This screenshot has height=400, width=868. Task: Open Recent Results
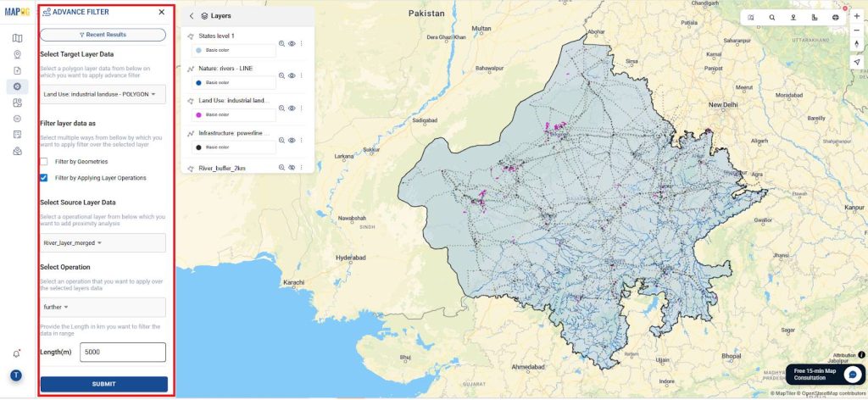click(103, 35)
